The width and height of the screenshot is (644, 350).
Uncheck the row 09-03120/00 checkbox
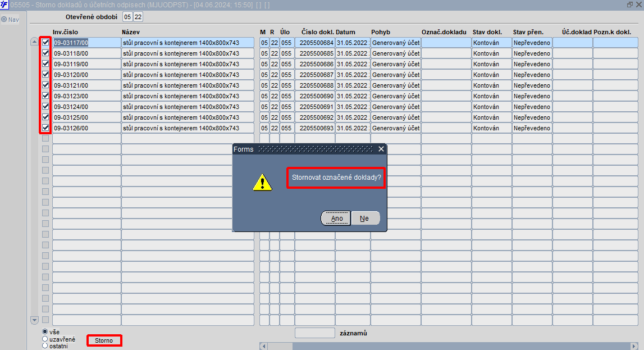tap(45, 74)
